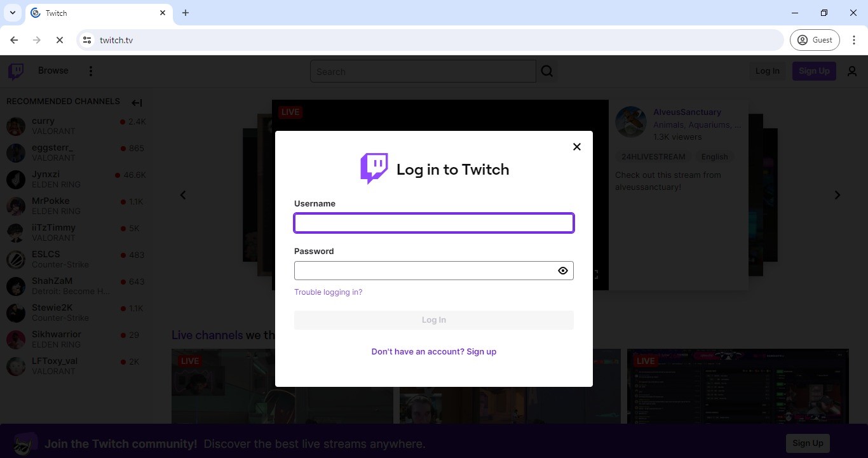Screen dimensions: 868x458
Task: Open the user profile icon top right
Action: (x=852, y=71)
